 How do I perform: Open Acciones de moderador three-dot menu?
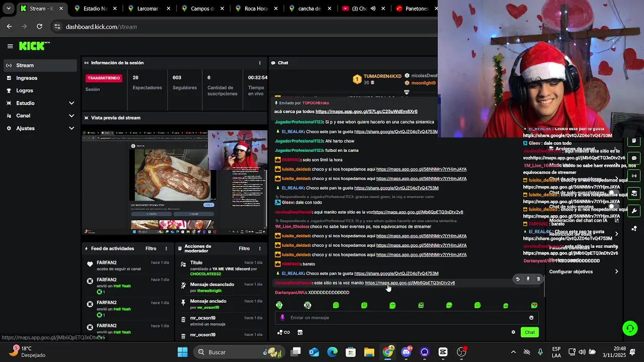pos(260,248)
